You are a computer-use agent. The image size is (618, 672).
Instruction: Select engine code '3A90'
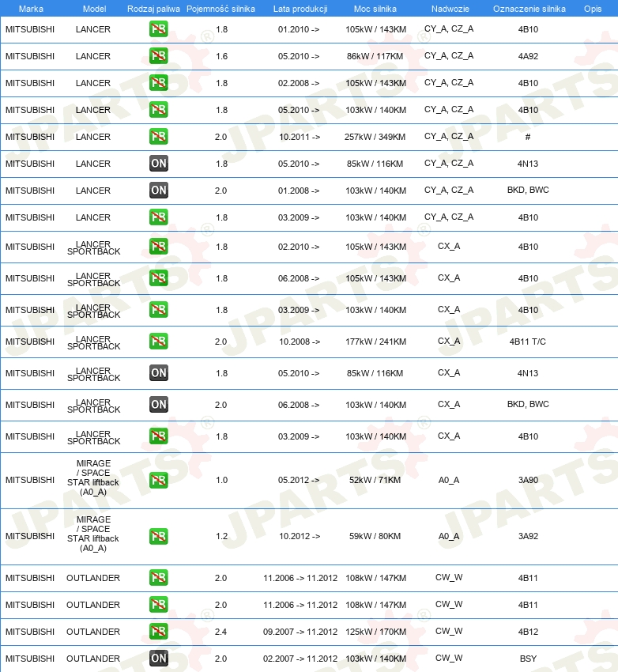click(528, 480)
